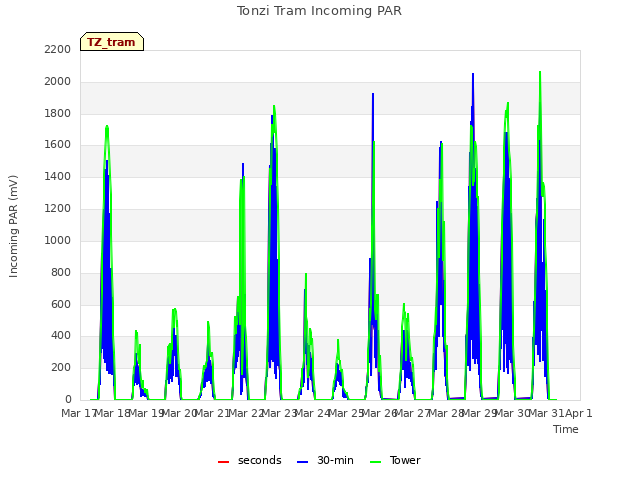Click the blue 30-min legend color marker

click(x=302, y=462)
